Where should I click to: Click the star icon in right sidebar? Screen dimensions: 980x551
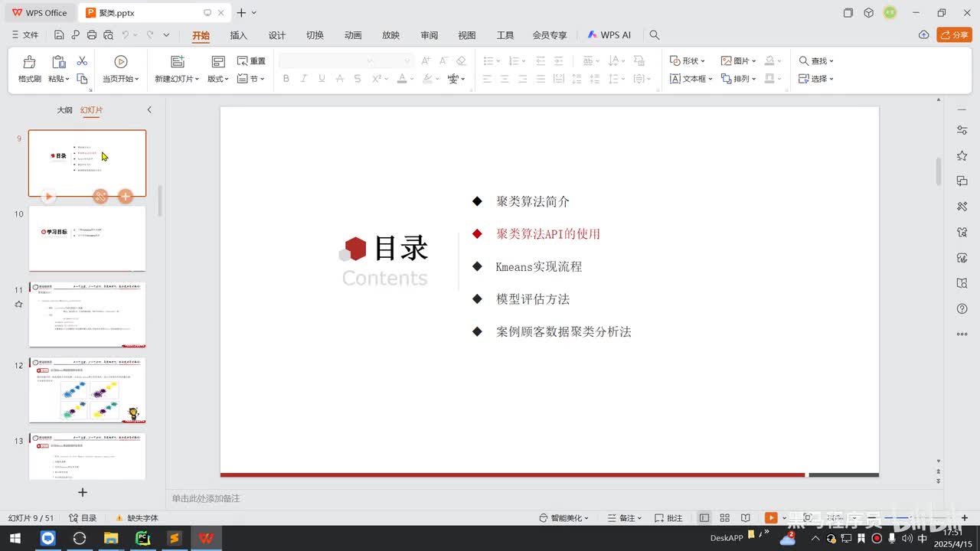coord(962,155)
